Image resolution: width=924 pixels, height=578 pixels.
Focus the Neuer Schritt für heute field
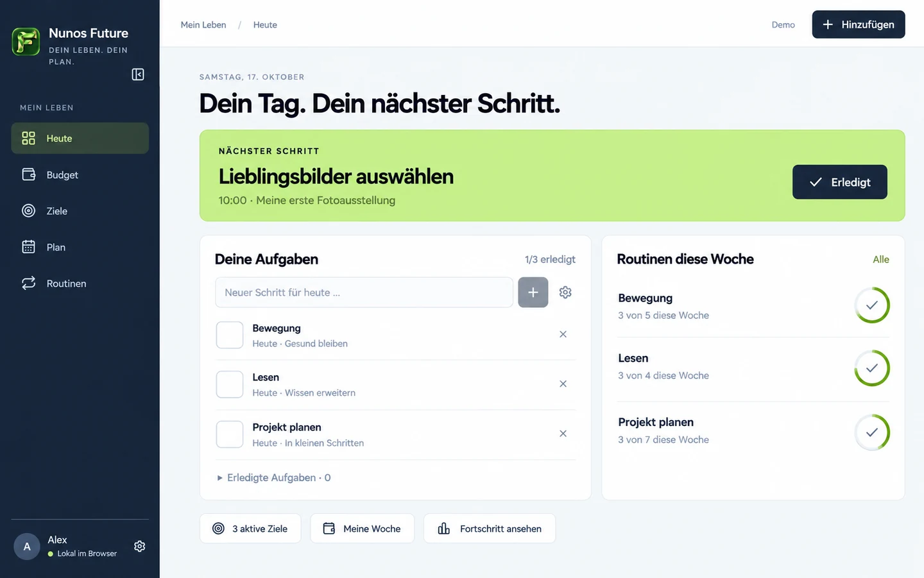(x=364, y=293)
